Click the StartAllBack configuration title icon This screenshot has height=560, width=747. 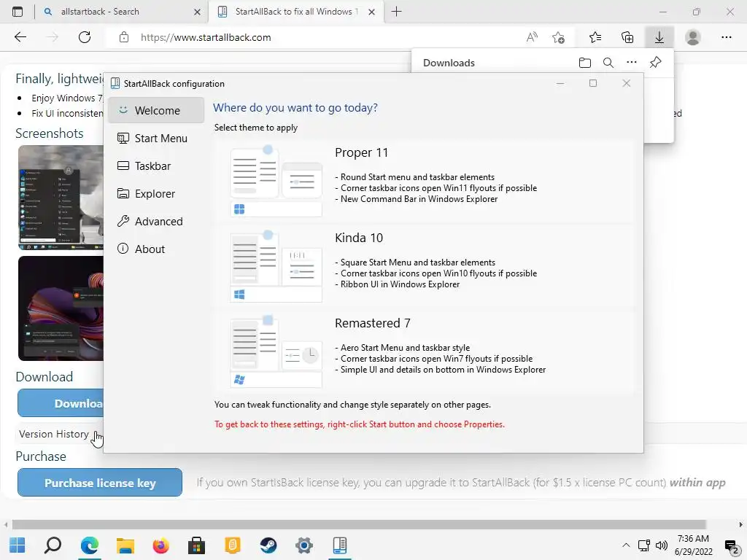115,83
